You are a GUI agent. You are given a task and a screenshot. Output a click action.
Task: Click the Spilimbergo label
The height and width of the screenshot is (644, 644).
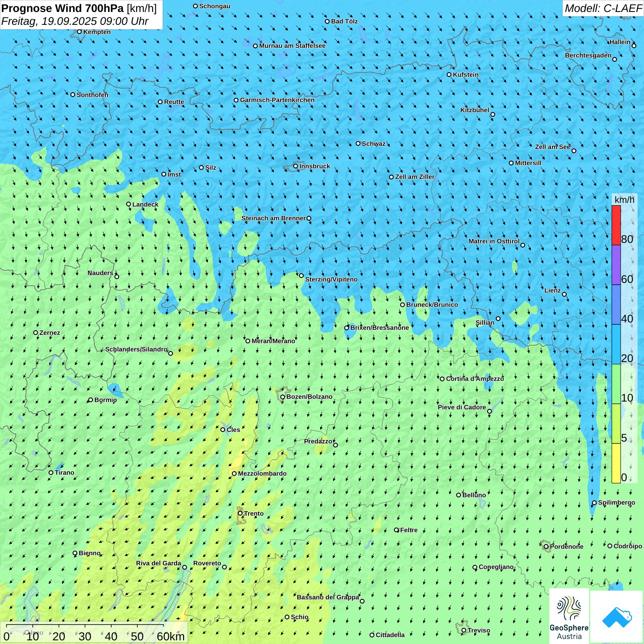tap(616, 502)
